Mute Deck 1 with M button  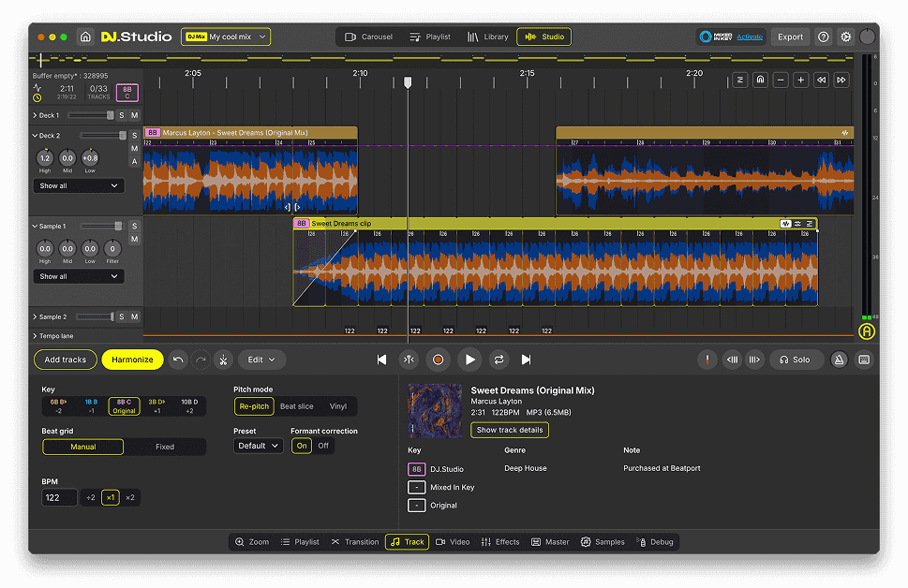click(x=134, y=115)
